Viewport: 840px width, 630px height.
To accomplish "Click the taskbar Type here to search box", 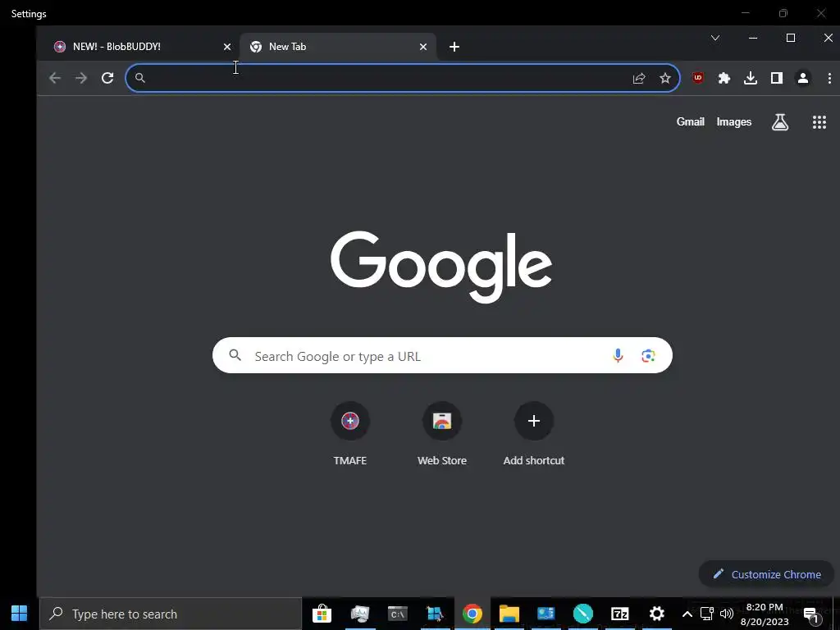I will pos(171,614).
